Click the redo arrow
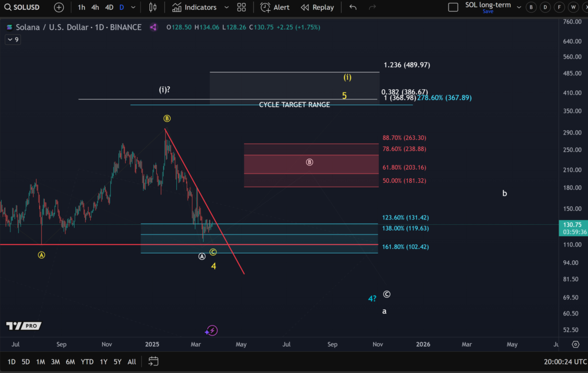588x373 pixels. pos(372,7)
